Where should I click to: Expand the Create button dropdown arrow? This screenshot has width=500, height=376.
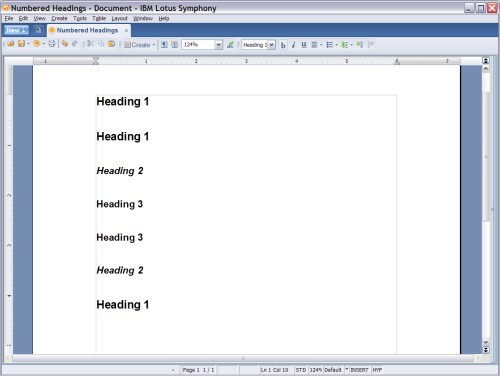[154, 45]
